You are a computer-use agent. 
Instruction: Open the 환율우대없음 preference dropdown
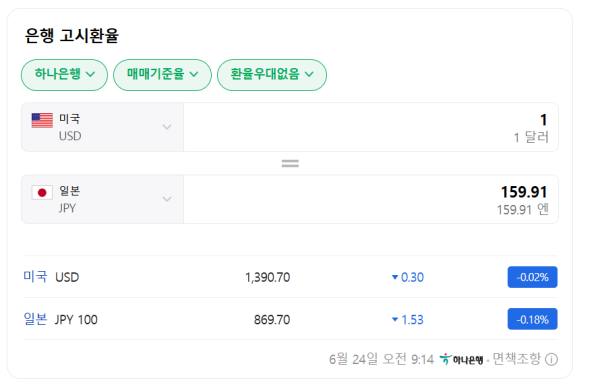coord(272,75)
